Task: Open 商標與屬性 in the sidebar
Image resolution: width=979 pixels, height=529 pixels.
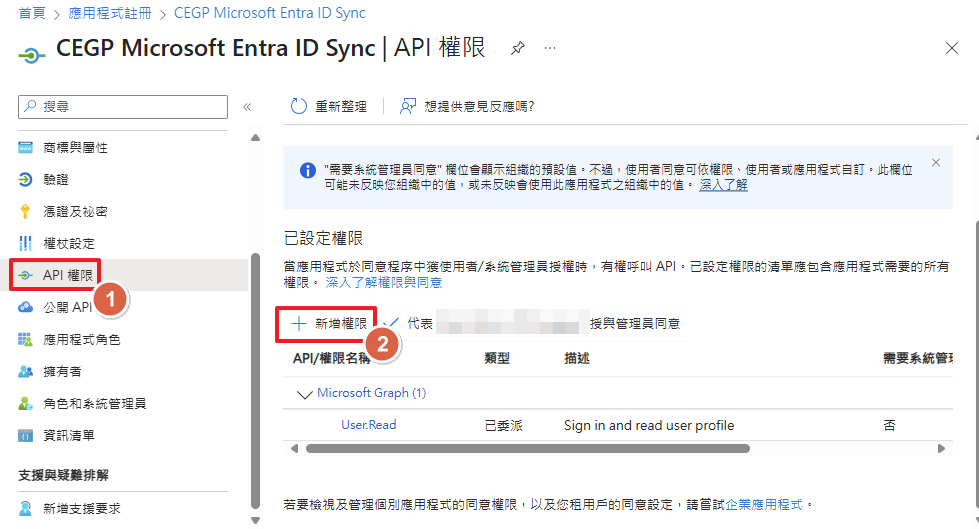Action: point(75,148)
